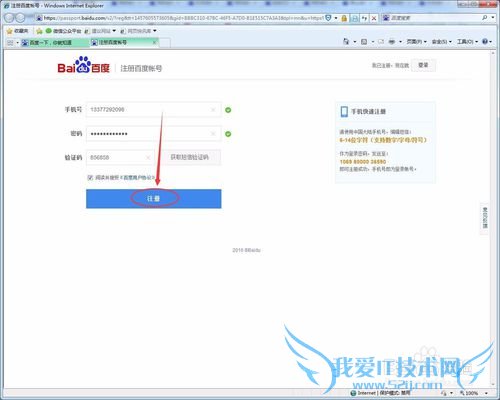Viewport: 500px width, 400px height.
Task: Open the 微信公众平台 favorites link
Action: [x=63, y=31]
